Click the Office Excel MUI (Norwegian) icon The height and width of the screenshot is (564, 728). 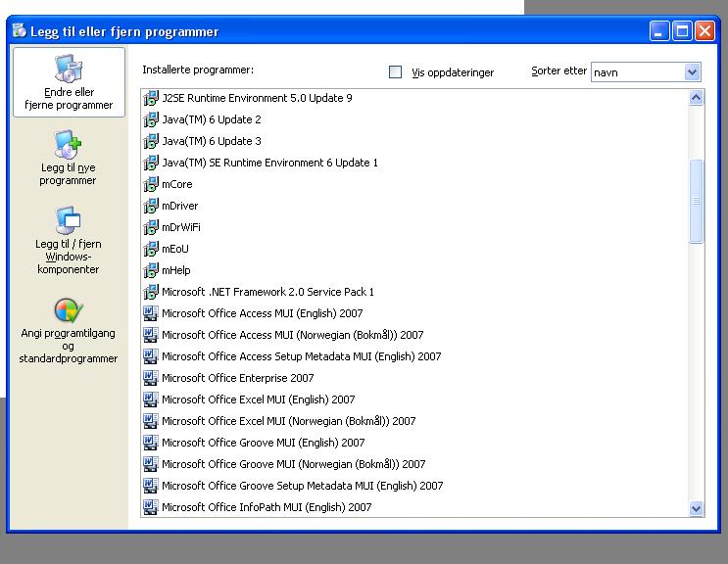point(151,421)
